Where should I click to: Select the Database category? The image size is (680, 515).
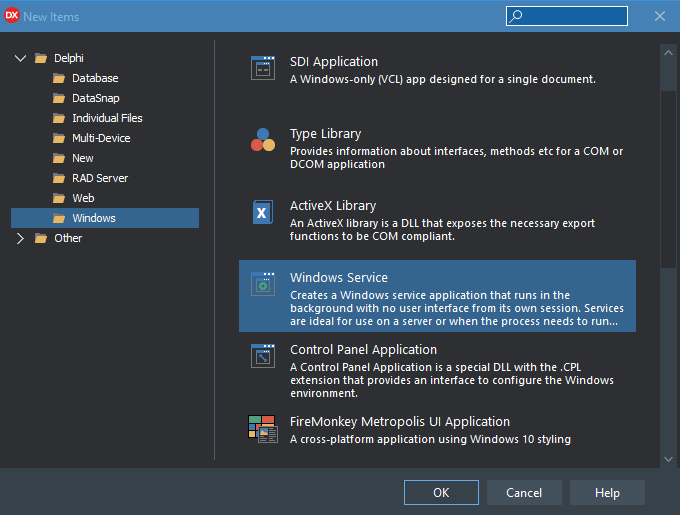95,78
